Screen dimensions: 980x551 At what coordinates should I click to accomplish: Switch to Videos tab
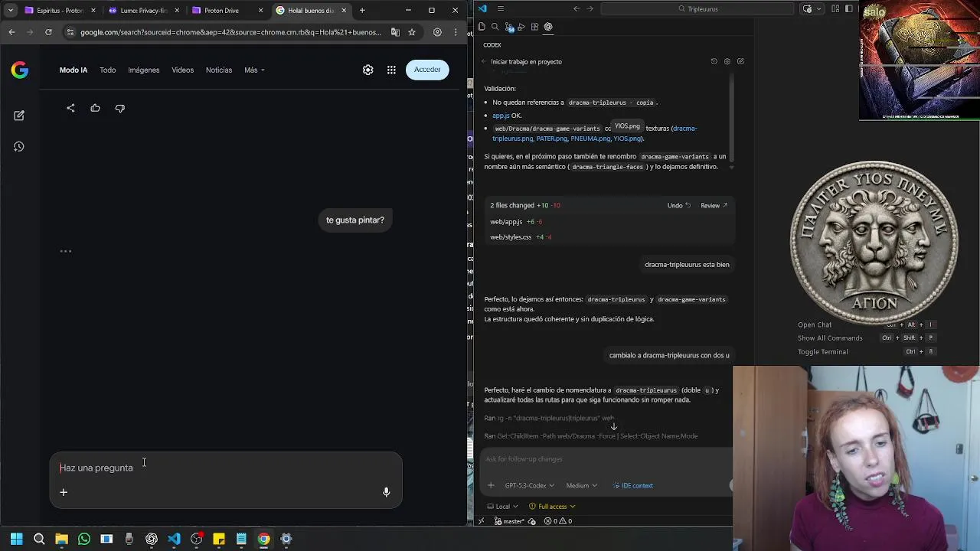(182, 70)
